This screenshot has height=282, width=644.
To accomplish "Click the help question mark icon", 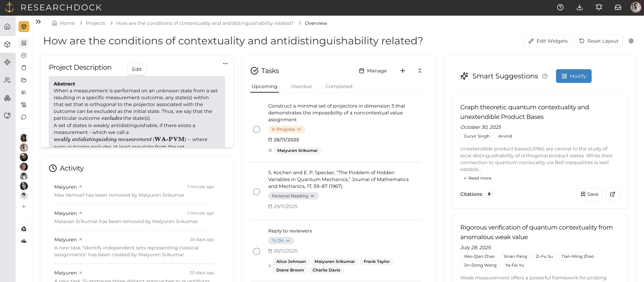I will (560, 7).
